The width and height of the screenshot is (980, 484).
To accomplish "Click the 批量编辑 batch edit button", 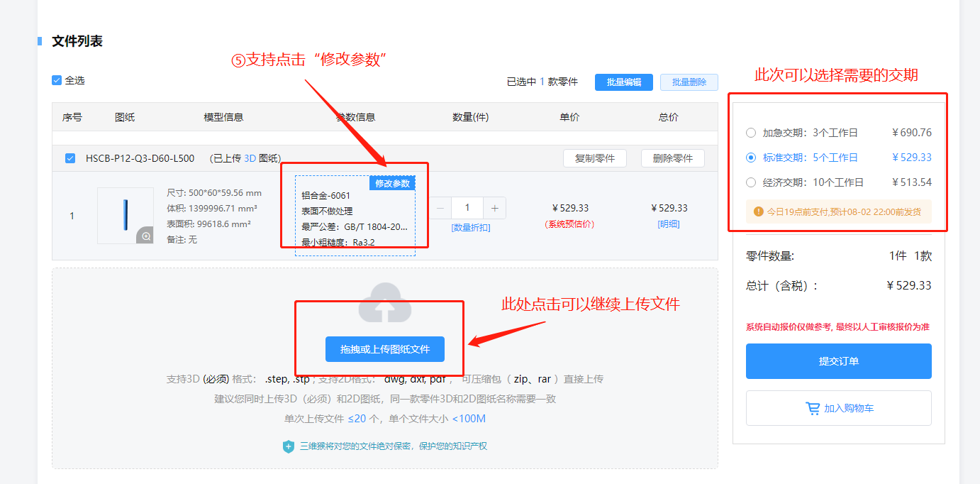I will (x=623, y=82).
